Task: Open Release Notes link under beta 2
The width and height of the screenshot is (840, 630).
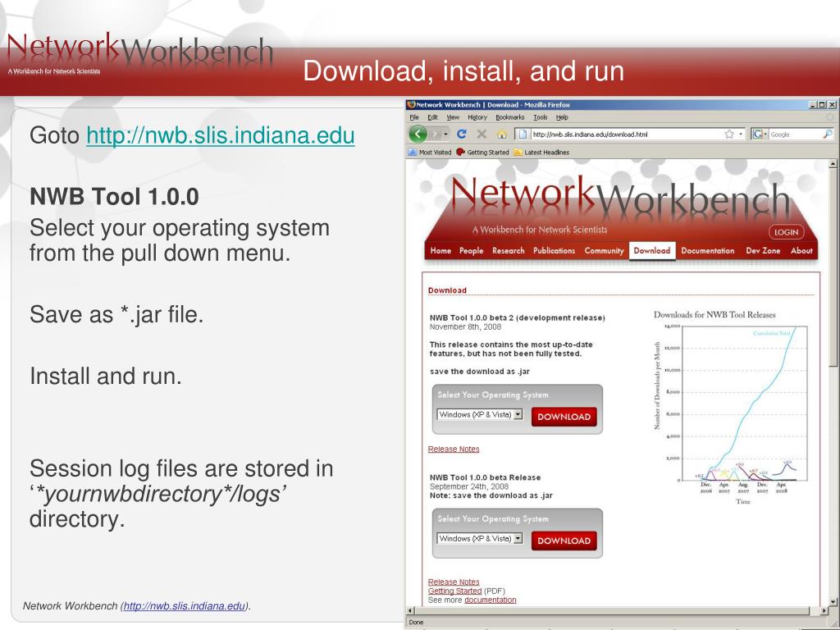Action: pos(454,449)
